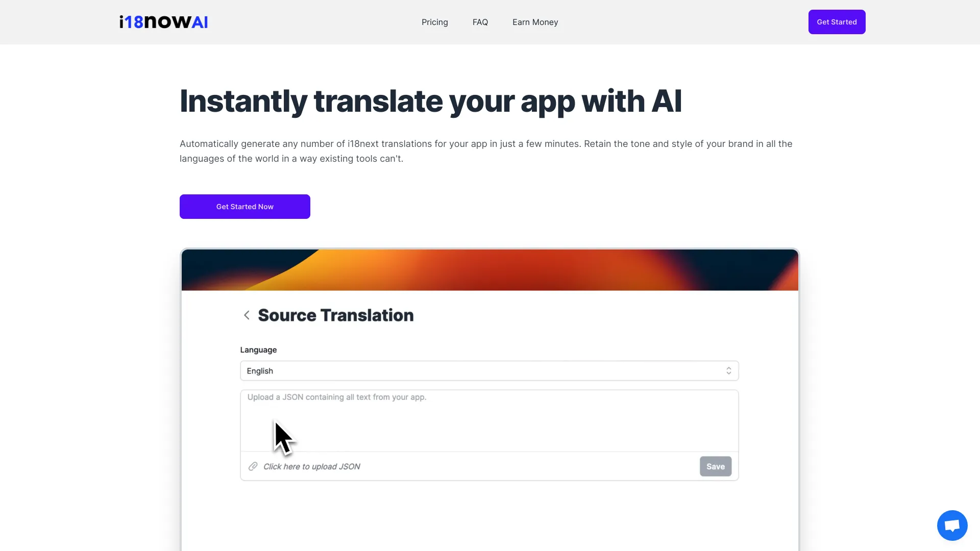The height and width of the screenshot is (551, 980).
Task: Open the Earn Money page
Action: [535, 22]
